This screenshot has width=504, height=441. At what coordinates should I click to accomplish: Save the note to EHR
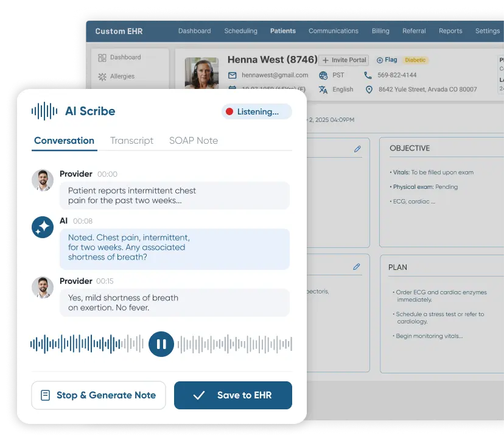click(x=233, y=395)
